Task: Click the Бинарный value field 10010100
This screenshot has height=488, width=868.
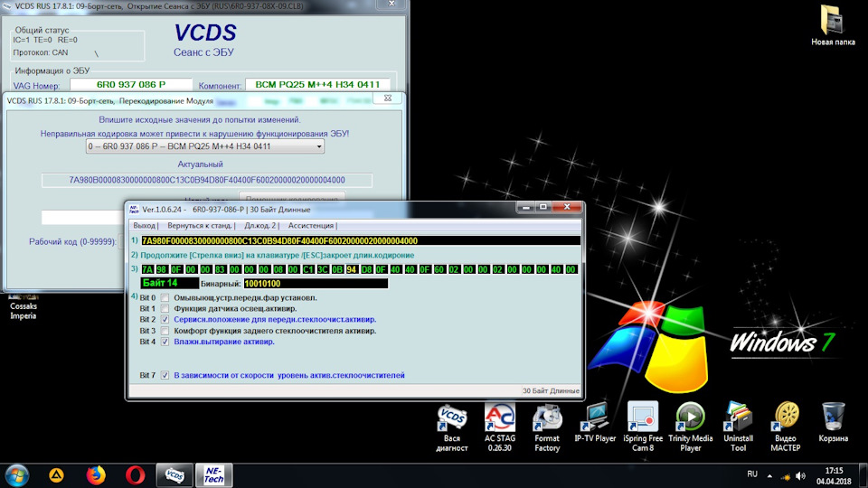Action: [x=316, y=283]
